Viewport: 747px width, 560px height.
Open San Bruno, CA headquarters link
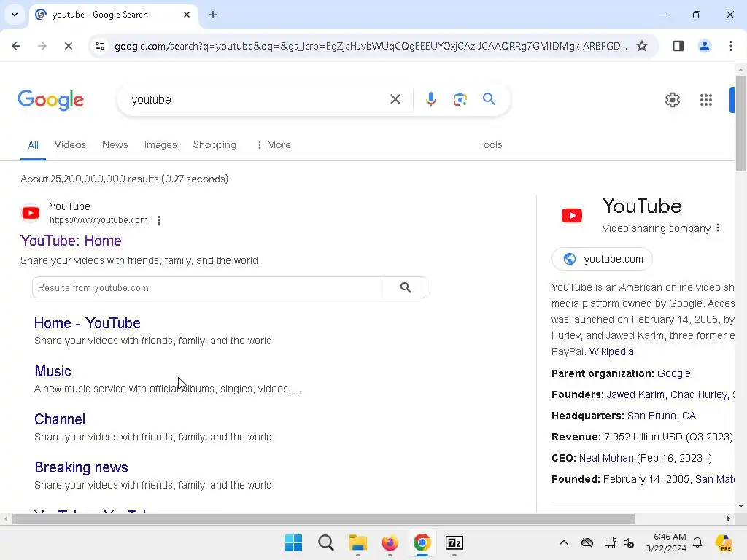(x=661, y=416)
